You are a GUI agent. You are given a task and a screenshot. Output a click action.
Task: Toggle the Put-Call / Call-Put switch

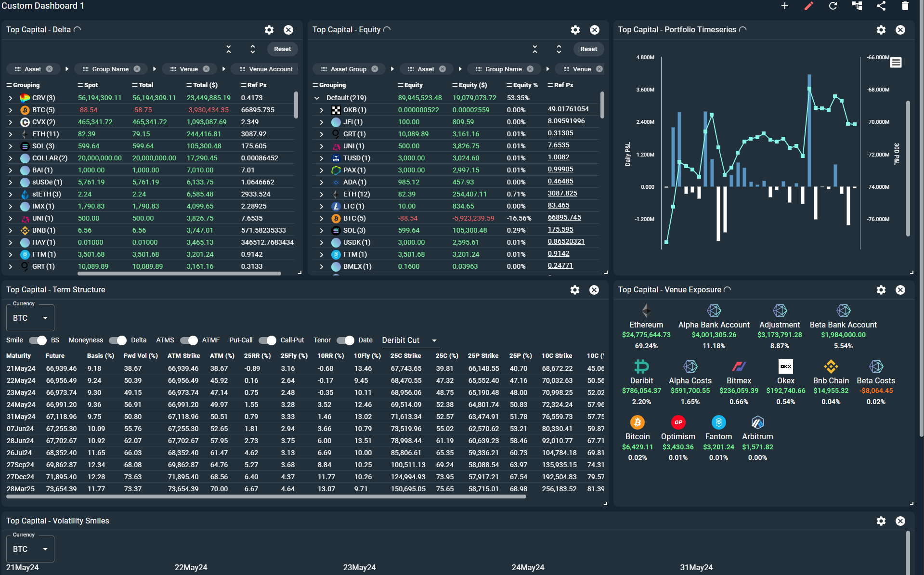click(267, 340)
